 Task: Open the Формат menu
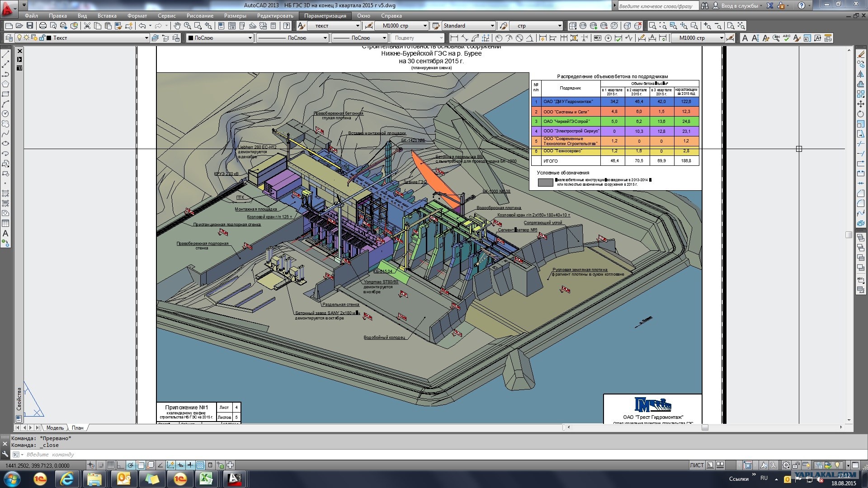[x=137, y=16]
